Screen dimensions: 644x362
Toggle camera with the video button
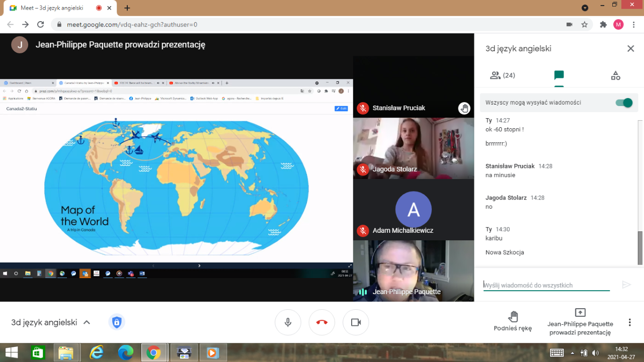click(356, 322)
